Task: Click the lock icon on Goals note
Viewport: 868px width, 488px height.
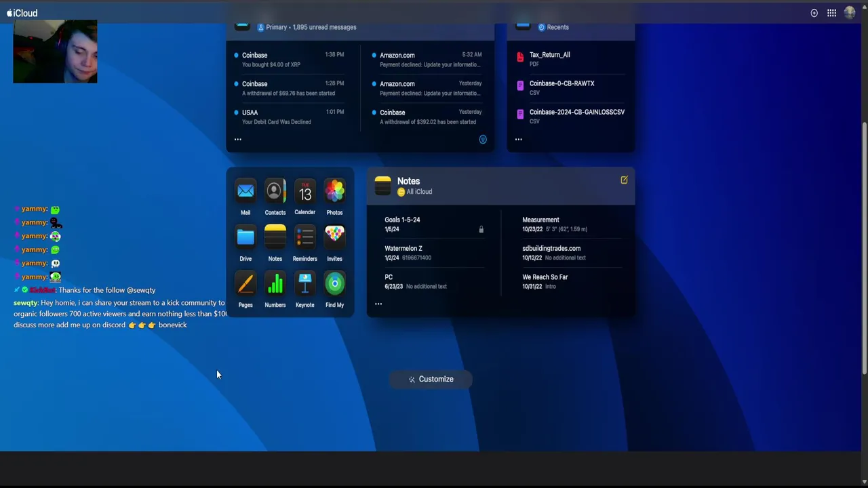Action: click(481, 229)
